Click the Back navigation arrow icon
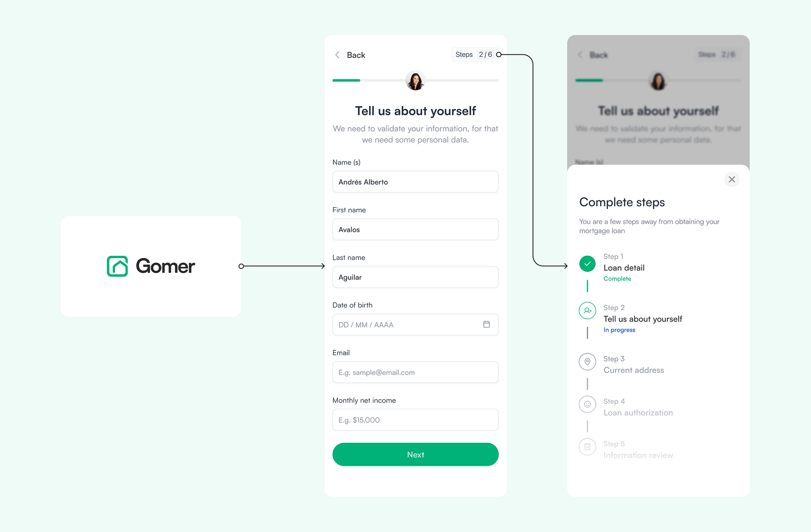Screen dimensions: 811x532 tap(337, 55)
